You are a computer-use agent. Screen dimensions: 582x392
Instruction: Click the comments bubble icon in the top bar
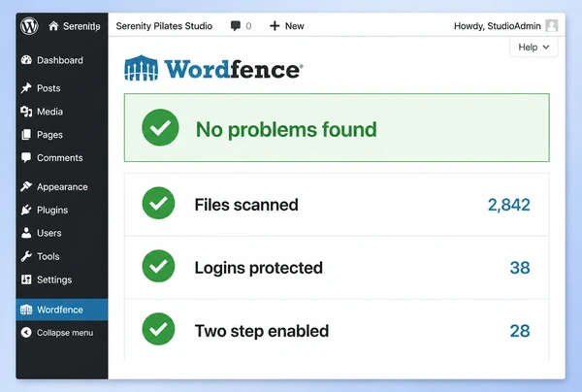coord(236,26)
